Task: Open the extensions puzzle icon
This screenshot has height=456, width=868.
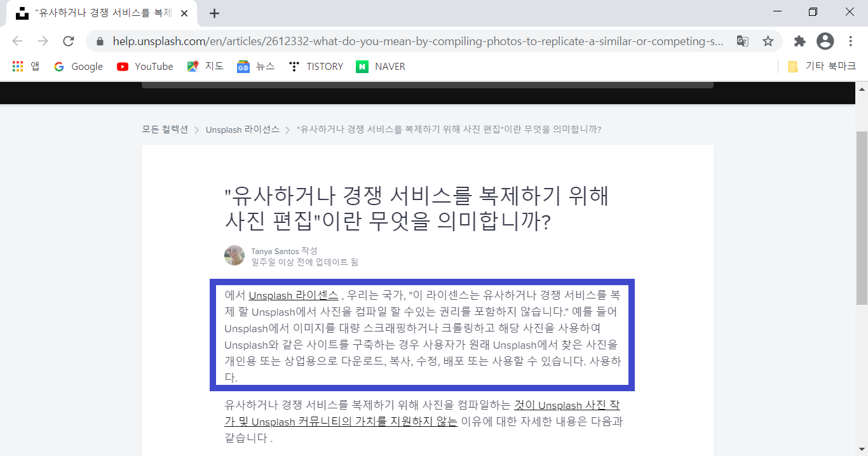Action: click(800, 41)
